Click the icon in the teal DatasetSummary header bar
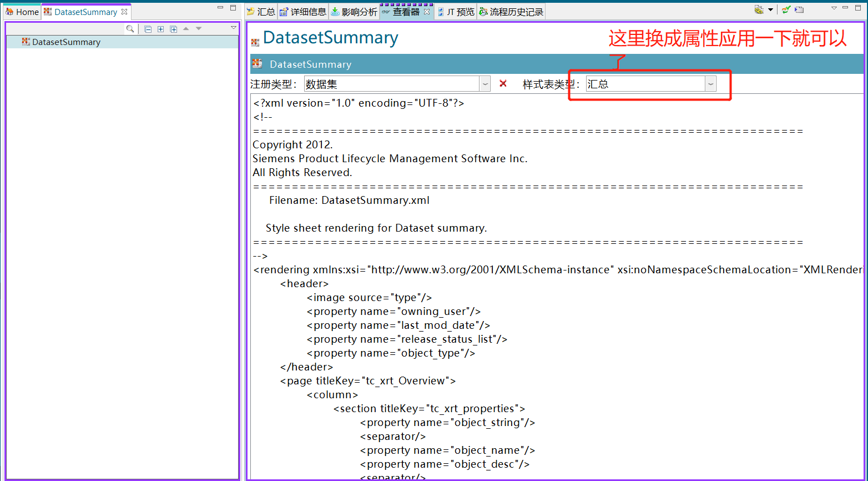This screenshot has width=868, height=481. click(257, 63)
